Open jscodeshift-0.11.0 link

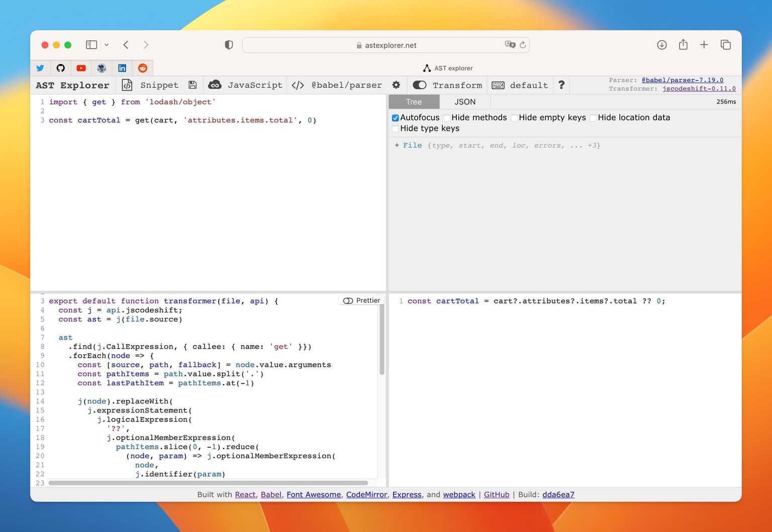click(x=699, y=88)
